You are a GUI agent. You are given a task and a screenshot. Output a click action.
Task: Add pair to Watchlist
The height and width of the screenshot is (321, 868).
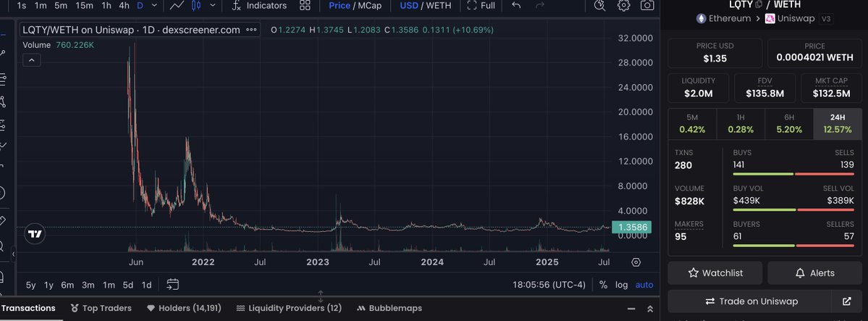point(715,272)
